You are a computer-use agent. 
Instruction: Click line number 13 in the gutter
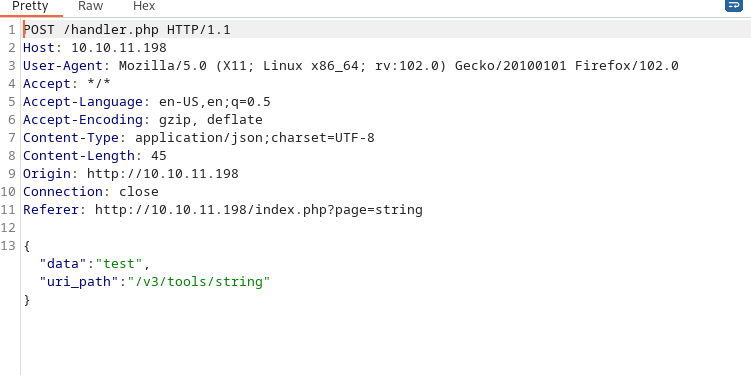click(8, 246)
